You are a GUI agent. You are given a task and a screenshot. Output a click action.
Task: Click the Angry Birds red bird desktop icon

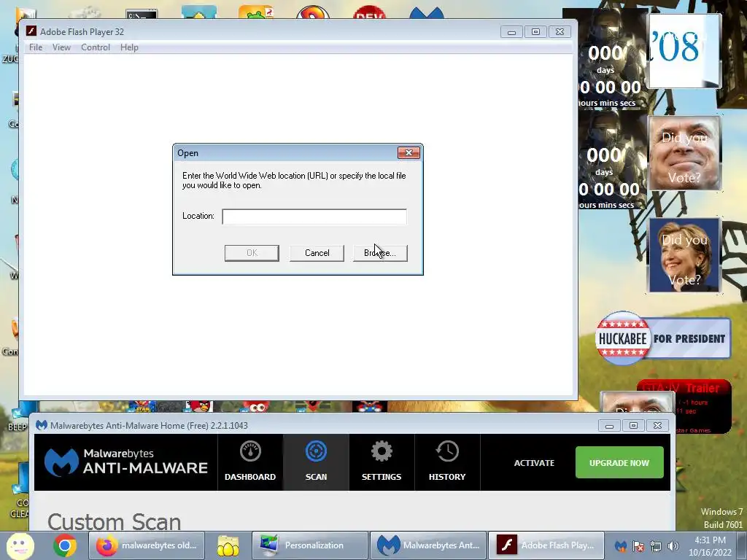pos(199,406)
